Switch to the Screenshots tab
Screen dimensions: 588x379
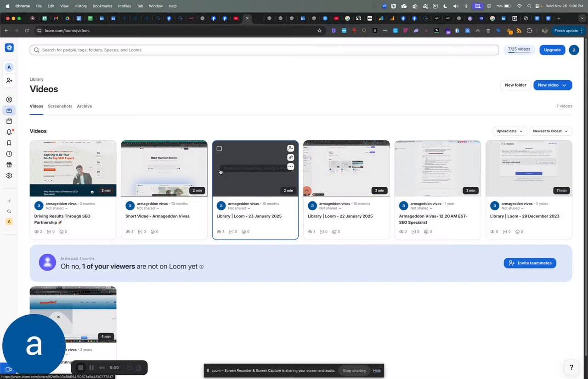(60, 106)
